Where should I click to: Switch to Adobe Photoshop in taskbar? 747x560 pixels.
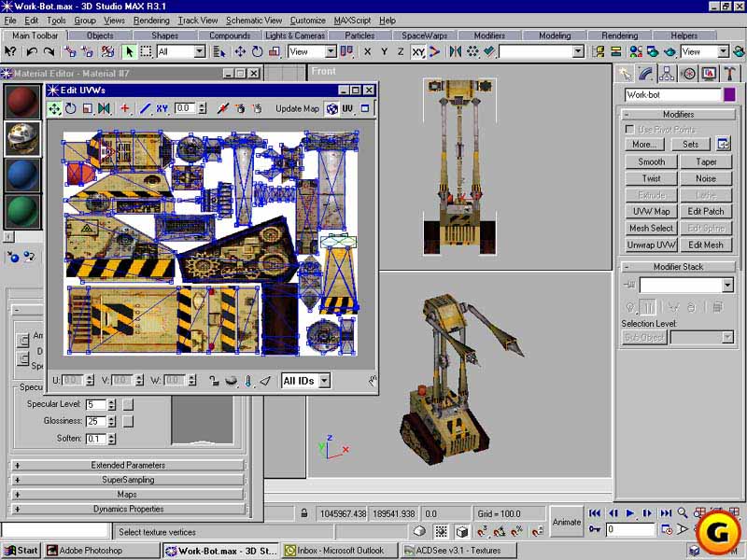tap(101, 551)
